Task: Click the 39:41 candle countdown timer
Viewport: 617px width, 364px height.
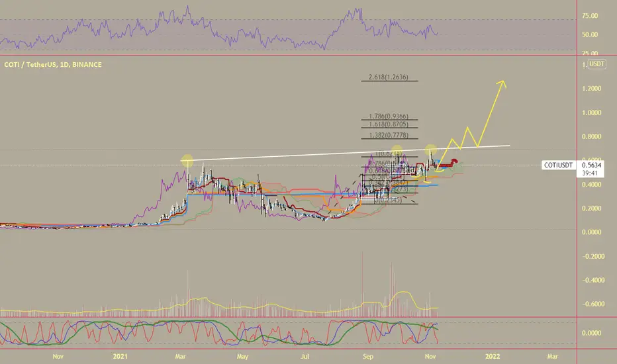Action: pyautogui.click(x=589, y=173)
